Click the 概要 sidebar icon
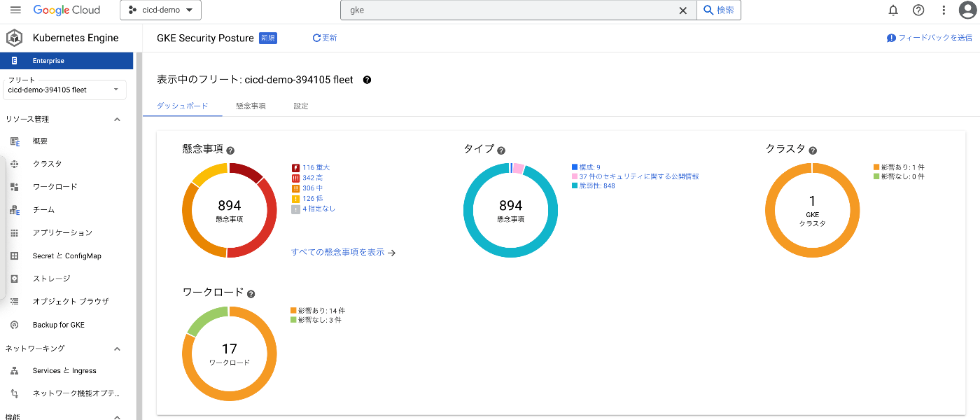This screenshot has width=980, height=420. [x=15, y=141]
